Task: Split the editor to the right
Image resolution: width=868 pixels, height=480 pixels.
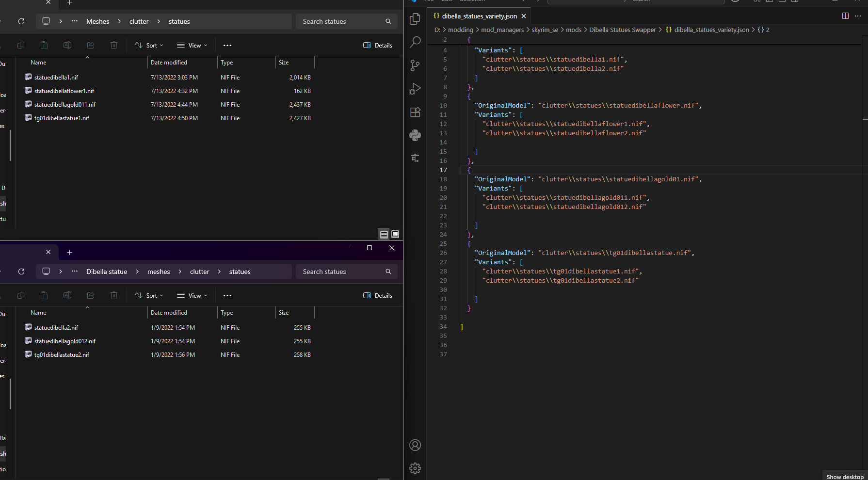Action: coord(845,16)
